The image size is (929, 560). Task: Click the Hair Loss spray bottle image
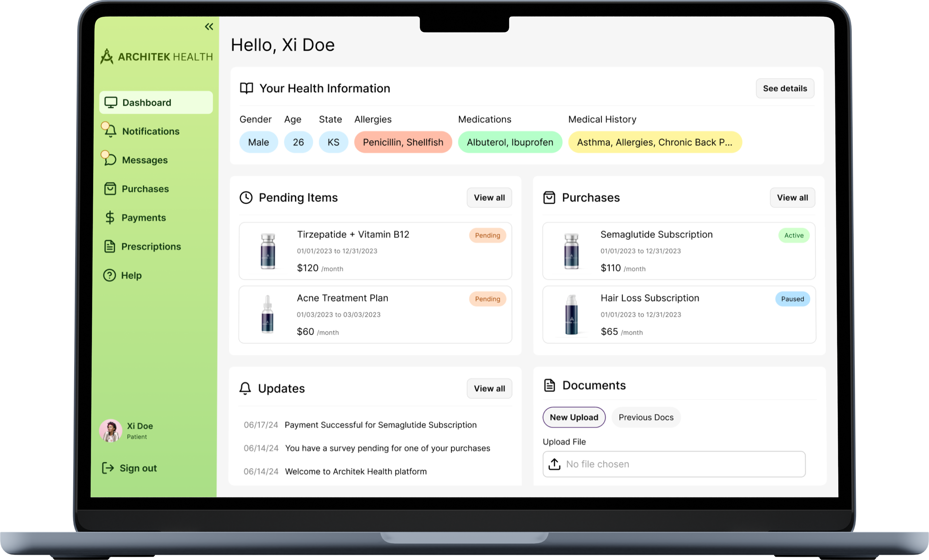[x=571, y=314]
